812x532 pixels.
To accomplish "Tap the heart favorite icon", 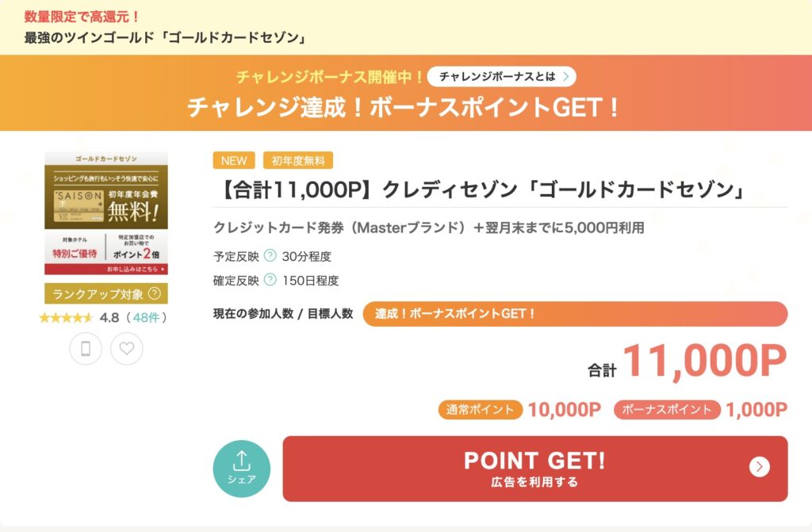I will (126, 348).
